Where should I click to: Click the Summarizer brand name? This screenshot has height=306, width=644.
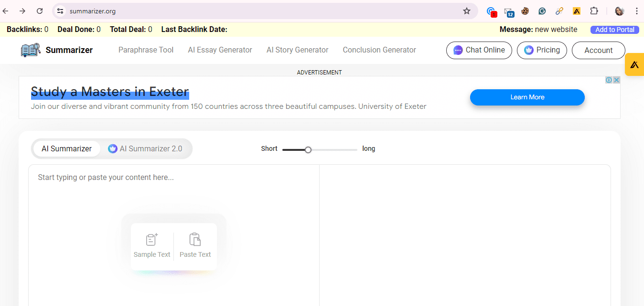[x=69, y=50]
